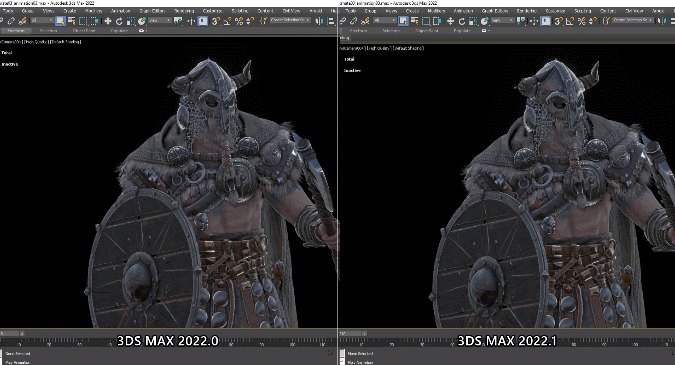Select the Rotate tool in left window
The image size is (675, 365).
(x=119, y=21)
